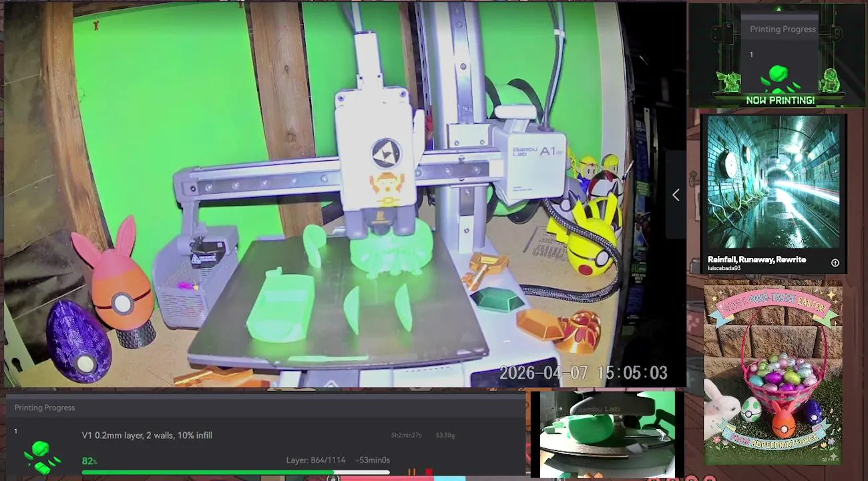Click the collapse arrow beside the camera feed

676,194
